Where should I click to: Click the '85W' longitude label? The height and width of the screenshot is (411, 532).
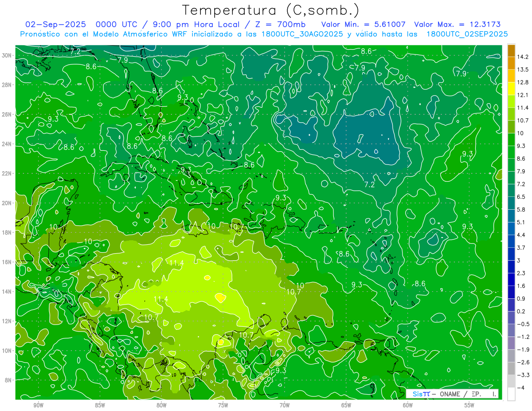point(100,405)
